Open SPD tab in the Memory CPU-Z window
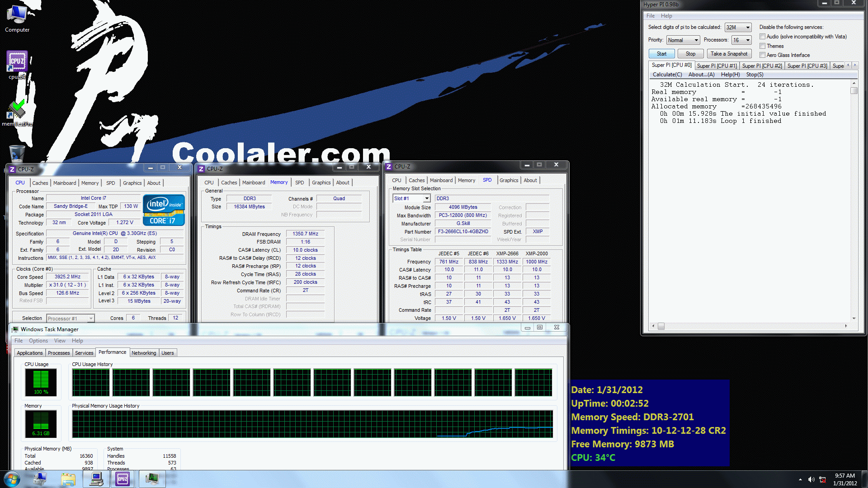This screenshot has height=488, width=868. pos(299,183)
